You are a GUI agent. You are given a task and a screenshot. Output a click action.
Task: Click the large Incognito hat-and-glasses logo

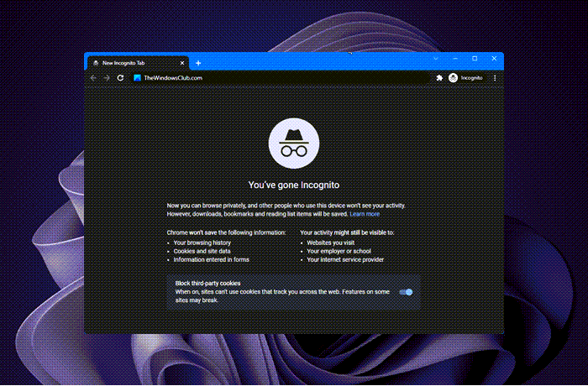click(294, 143)
